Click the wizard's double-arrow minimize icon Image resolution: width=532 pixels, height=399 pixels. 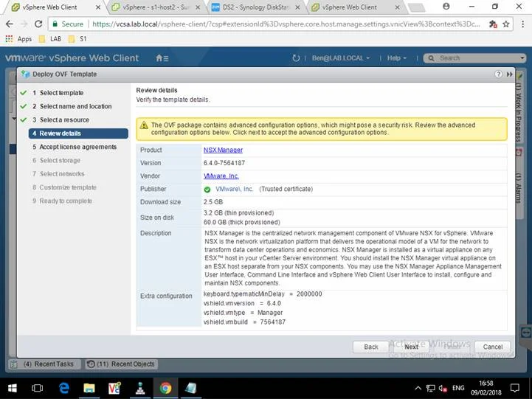(x=509, y=74)
